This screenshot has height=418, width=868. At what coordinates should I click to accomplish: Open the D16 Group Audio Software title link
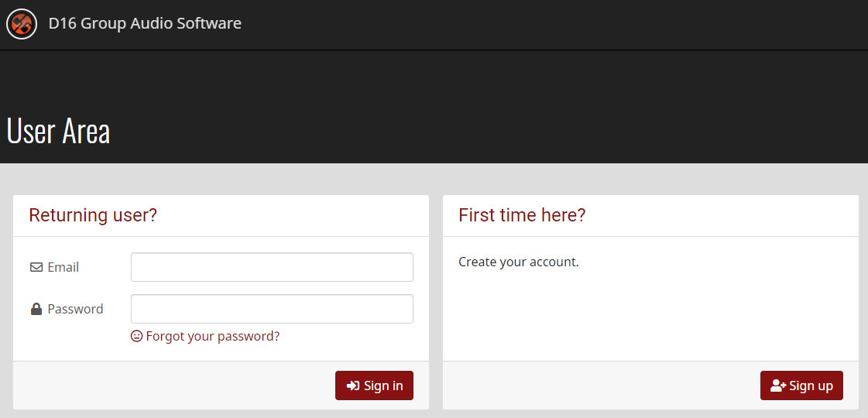[145, 24]
